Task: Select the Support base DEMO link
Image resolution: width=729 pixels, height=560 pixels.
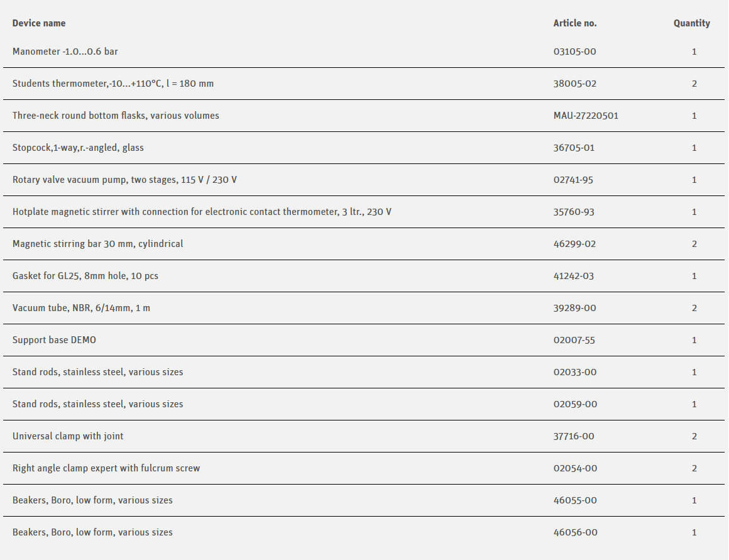Action: click(x=54, y=340)
